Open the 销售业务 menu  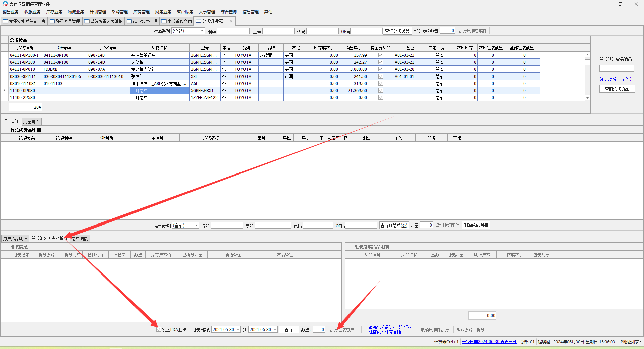[x=11, y=12]
